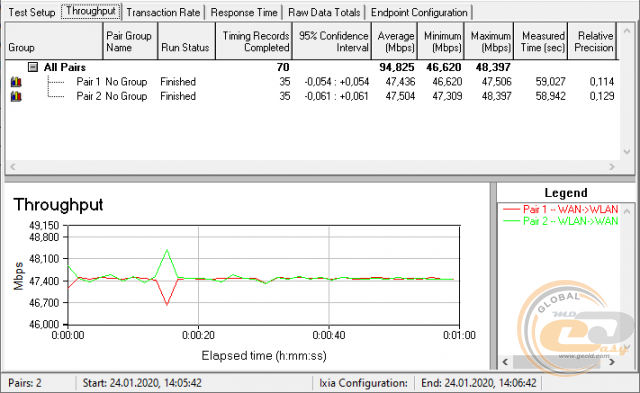
Task: Select the Throughput tab
Action: click(x=91, y=11)
